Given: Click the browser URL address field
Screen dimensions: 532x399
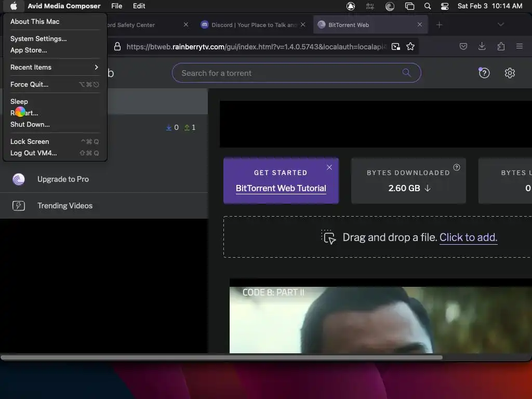Looking at the screenshot, I should point(256,47).
